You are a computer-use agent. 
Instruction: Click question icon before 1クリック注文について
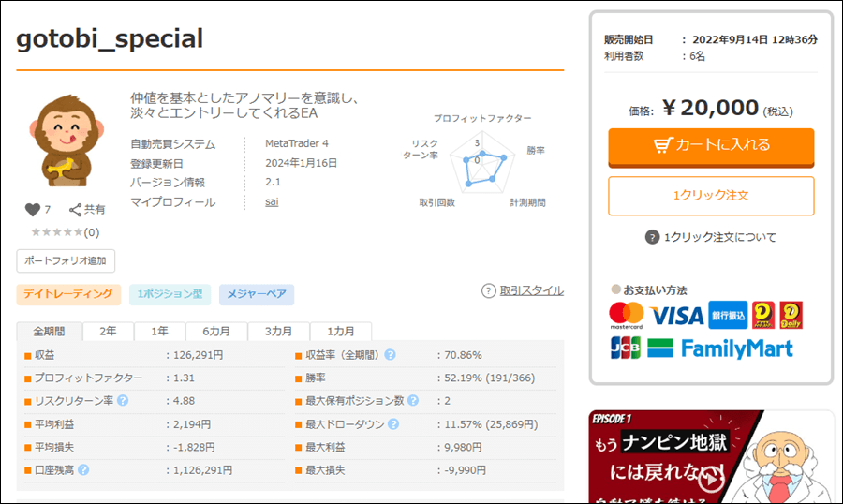click(652, 237)
